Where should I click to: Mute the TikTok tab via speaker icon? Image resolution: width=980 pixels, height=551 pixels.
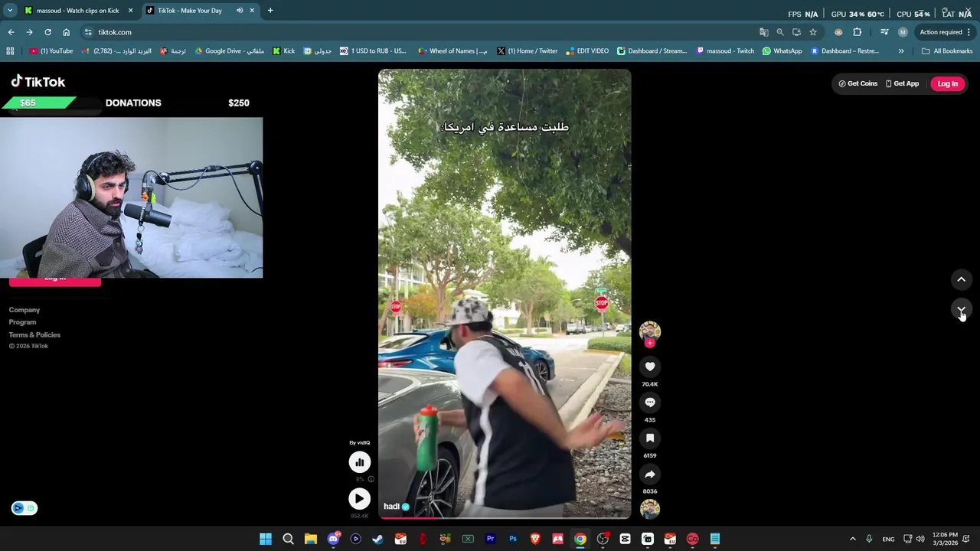click(x=240, y=11)
